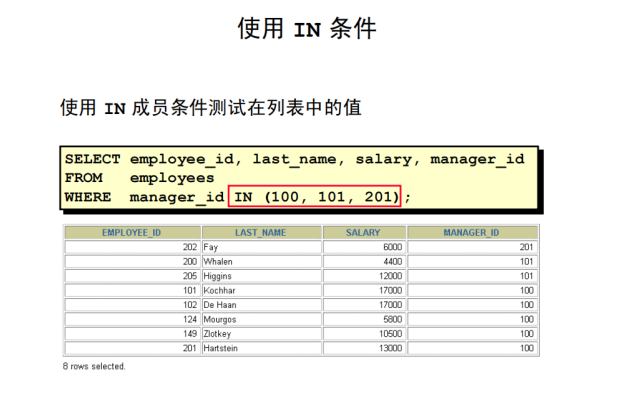Click the EMPLOYEE_ID column header
Image resolution: width=617 pixels, height=394 pixels.
tap(132, 233)
